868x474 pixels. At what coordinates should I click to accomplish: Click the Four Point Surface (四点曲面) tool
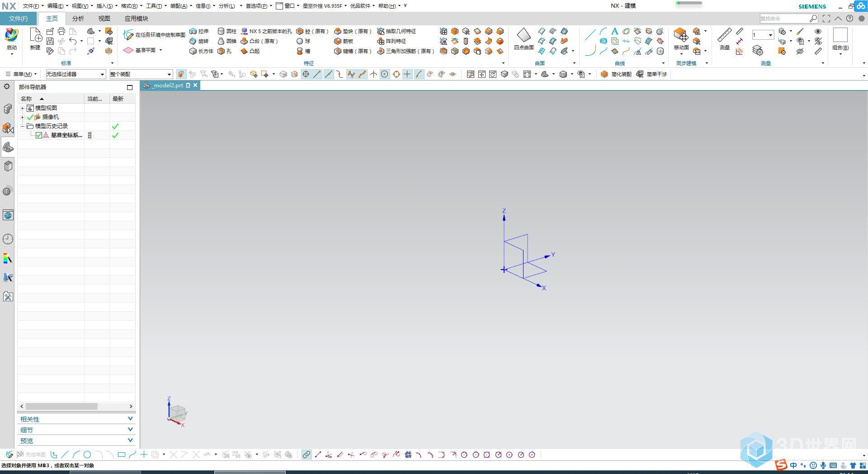(x=524, y=39)
